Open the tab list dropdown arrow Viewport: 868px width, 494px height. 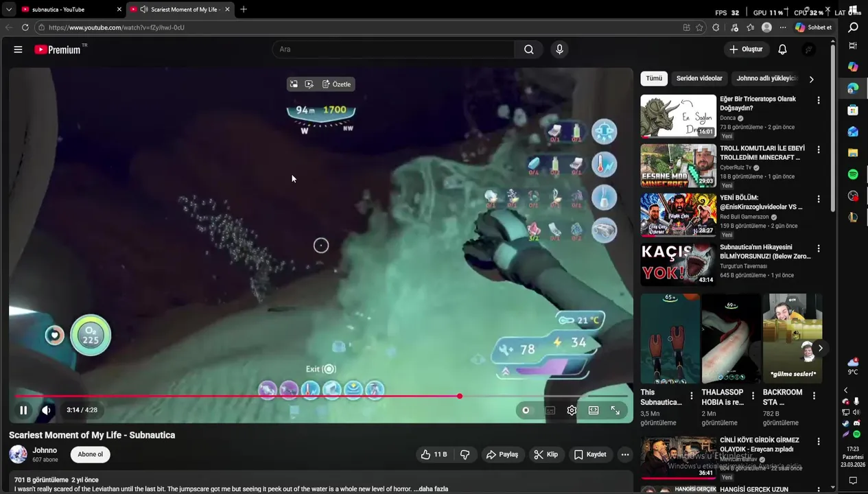(x=8, y=10)
